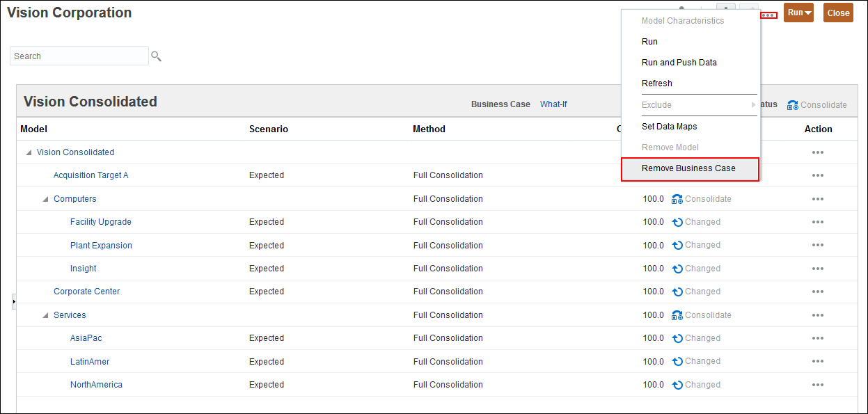Click the Changed icon for Plant Expansion
Viewport: 868px width, 414px height.
pyautogui.click(x=677, y=245)
